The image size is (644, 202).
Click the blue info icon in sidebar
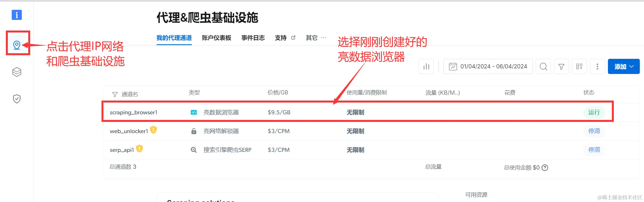click(17, 15)
